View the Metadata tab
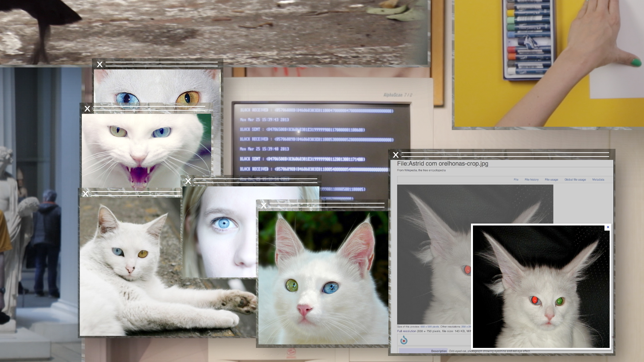The height and width of the screenshot is (362, 644). coord(598,180)
